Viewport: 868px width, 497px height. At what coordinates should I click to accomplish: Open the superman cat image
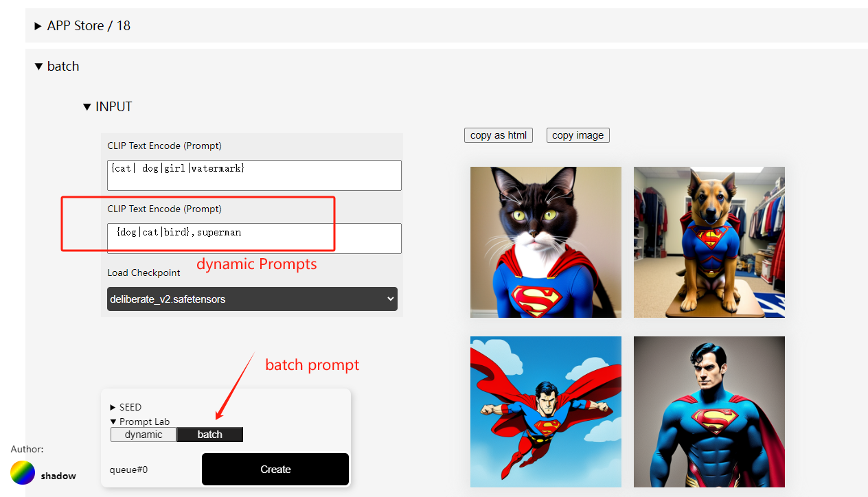546,242
